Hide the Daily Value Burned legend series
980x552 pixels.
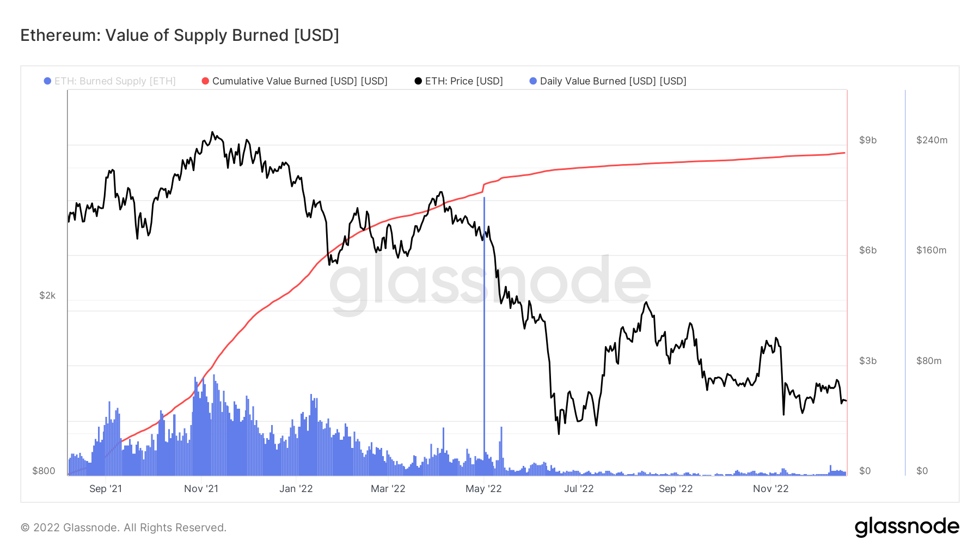point(613,81)
